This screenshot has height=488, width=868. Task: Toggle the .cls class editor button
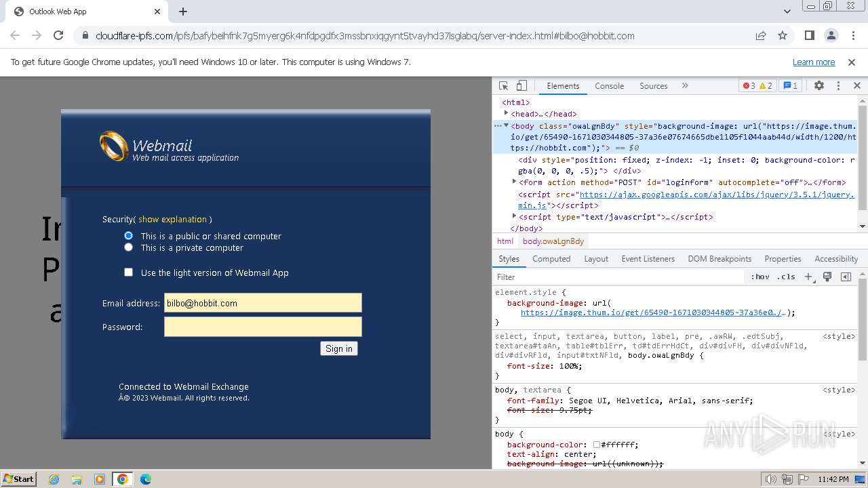click(786, 277)
